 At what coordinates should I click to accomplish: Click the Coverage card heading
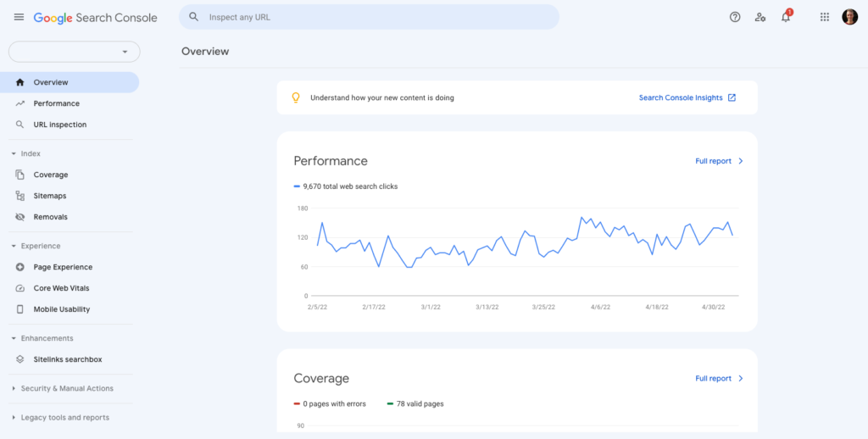tap(321, 379)
